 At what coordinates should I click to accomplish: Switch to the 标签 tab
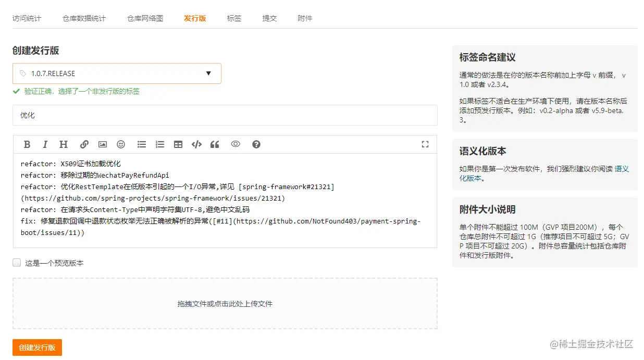234,17
